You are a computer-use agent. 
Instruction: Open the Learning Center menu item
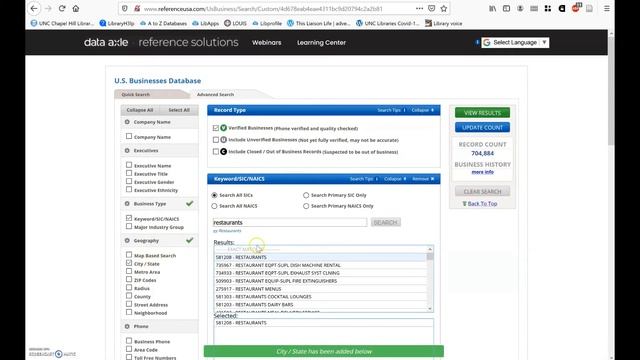[x=321, y=42]
